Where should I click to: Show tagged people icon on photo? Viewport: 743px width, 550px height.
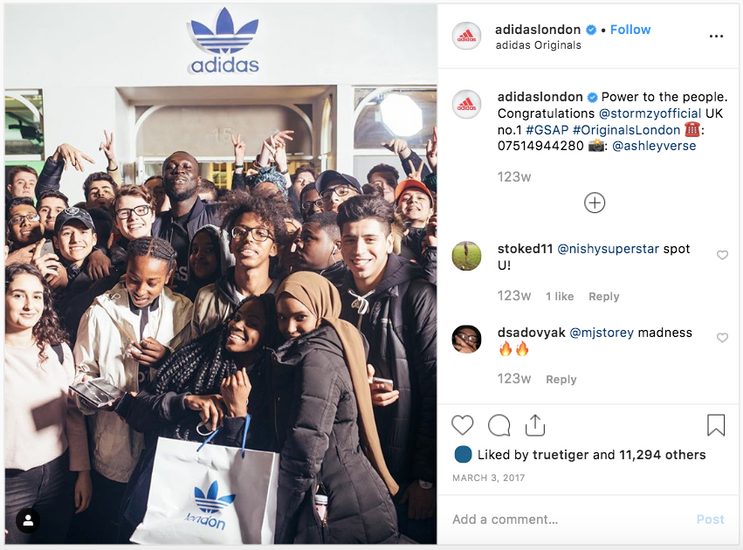point(28,521)
